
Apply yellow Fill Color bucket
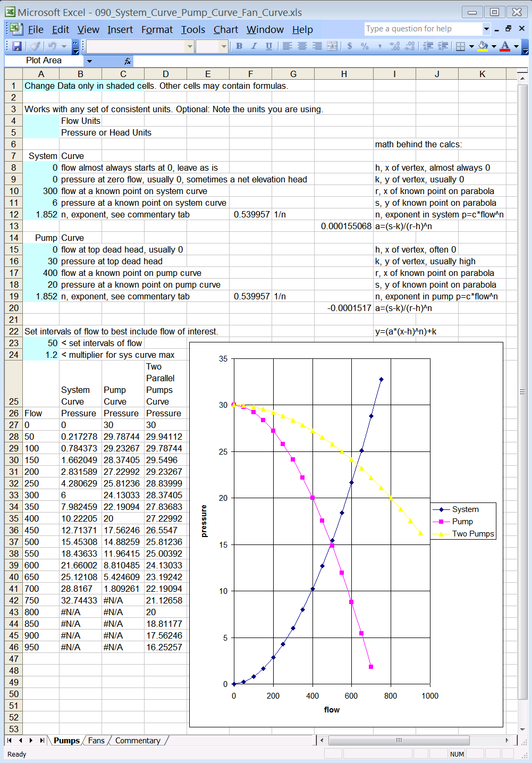click(483, 46)
